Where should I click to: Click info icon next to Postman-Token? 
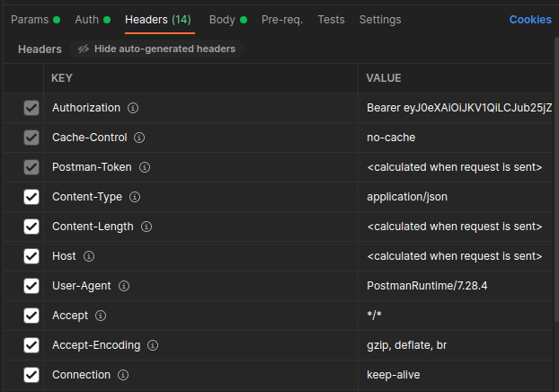pos(145,167)
